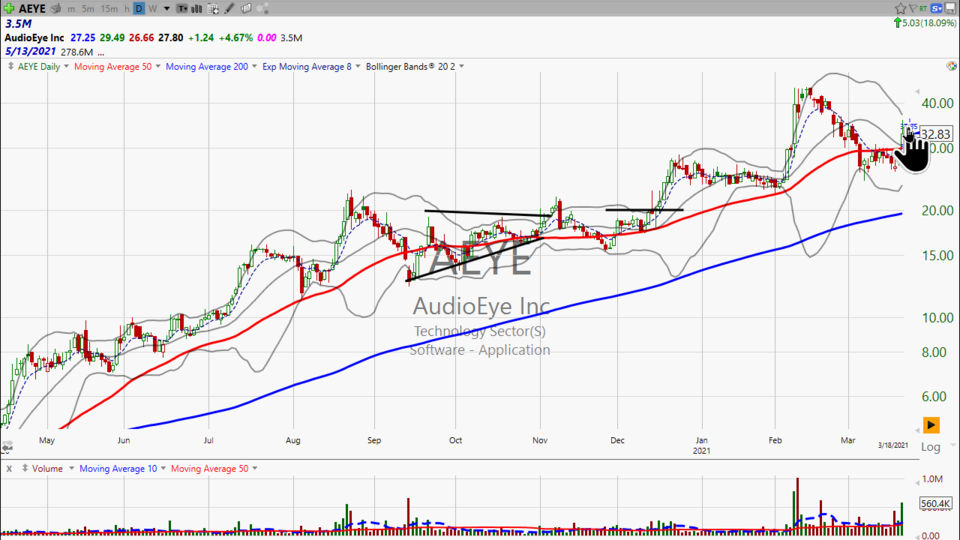The height and width of the screenshot is (540, 960).
Task: Switch to the 15m timeframe
Action: click(109, 9)
